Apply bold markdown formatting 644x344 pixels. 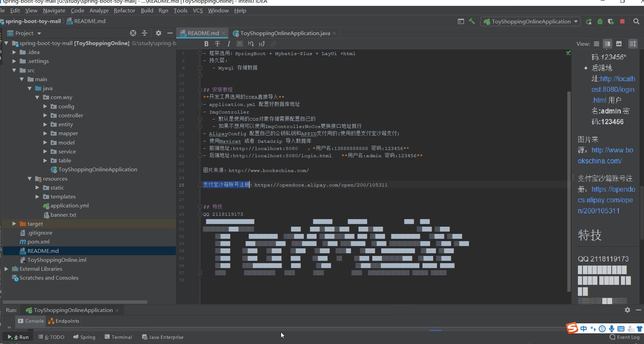click(x=206, y=44)
